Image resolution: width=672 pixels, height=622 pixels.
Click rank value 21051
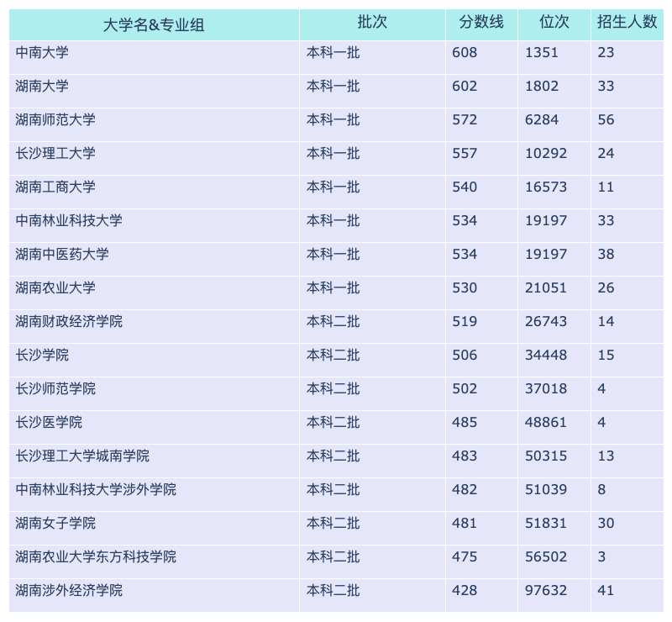pyautogui.click(x=546, y=287)
